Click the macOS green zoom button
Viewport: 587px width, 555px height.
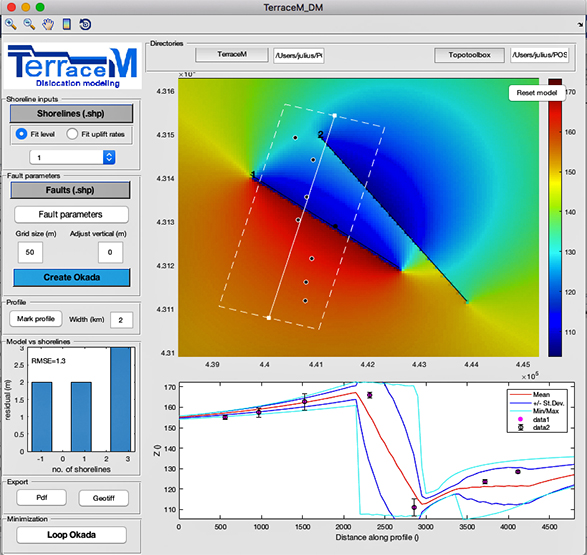(x=40, y=7)
